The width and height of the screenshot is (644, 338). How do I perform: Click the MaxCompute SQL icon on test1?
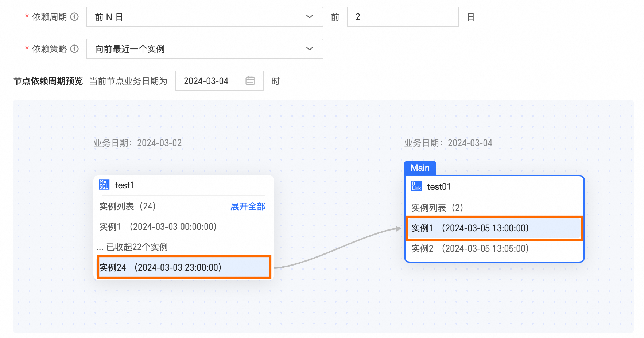click(104, 185)
